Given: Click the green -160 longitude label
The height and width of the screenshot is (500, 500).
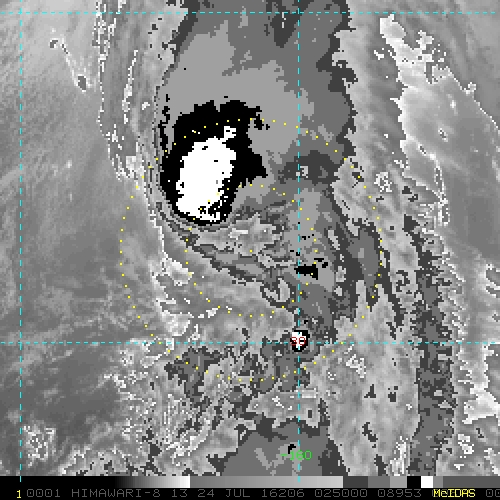Looking at the screenshot, I should (297, 455).
